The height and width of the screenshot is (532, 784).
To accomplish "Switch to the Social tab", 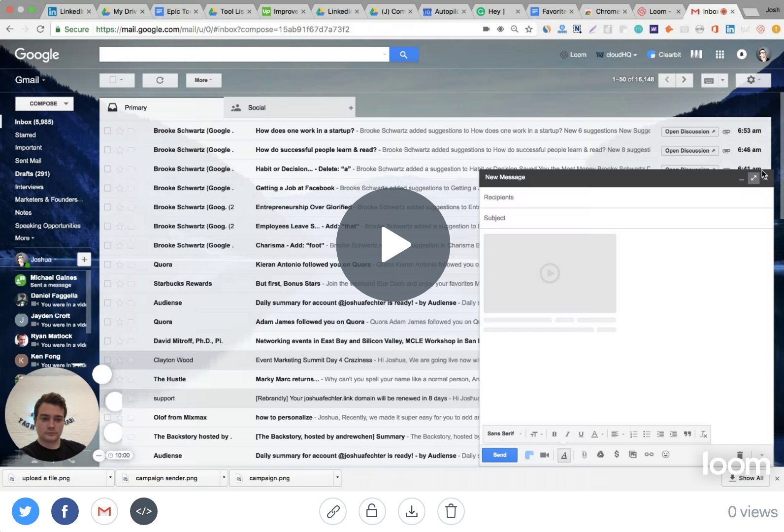I will pos(285,108).
